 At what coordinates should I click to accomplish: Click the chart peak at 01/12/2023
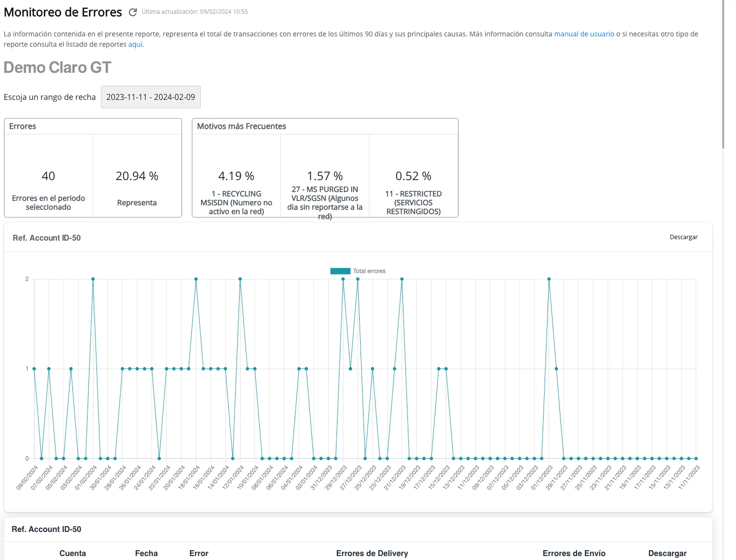click(549, 279)
